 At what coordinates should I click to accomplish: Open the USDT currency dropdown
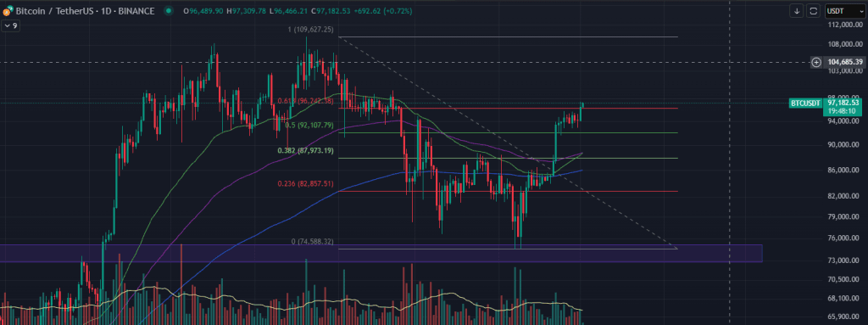pos(845,10)
